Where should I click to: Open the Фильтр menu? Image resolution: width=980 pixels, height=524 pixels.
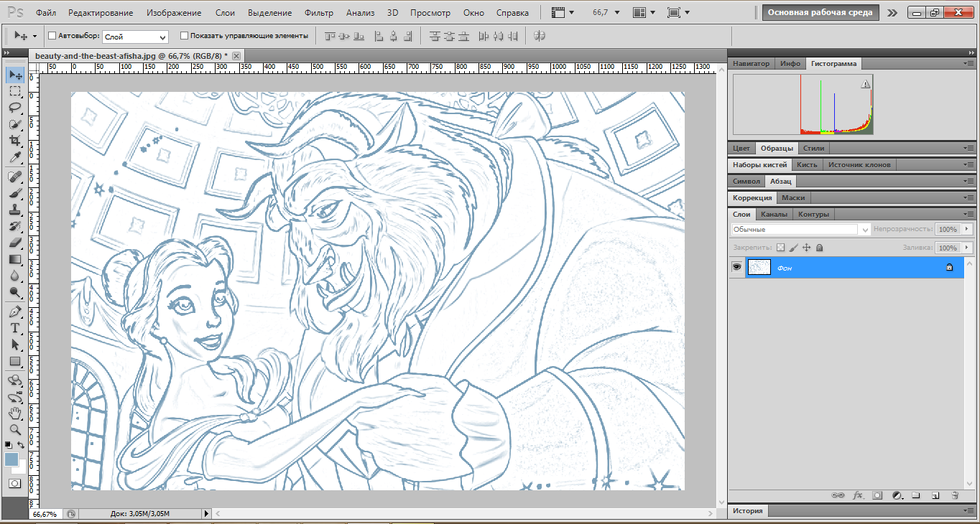(x=318, y=13)
